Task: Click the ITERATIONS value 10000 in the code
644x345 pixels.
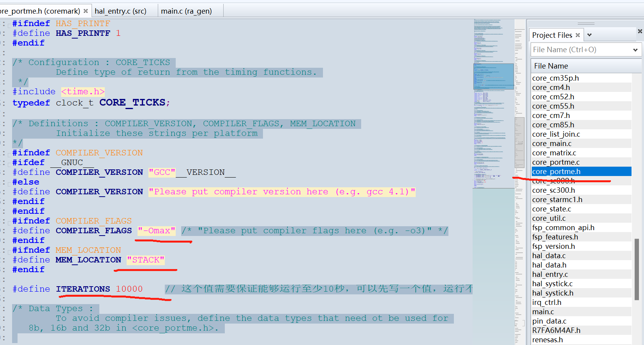Action: click(x=129, y=289)
